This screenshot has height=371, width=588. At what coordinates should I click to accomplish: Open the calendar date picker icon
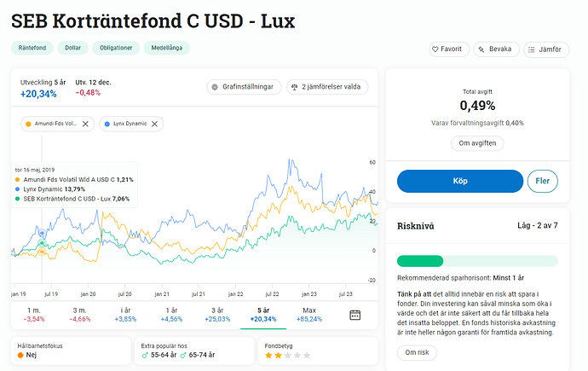point(355,315)
